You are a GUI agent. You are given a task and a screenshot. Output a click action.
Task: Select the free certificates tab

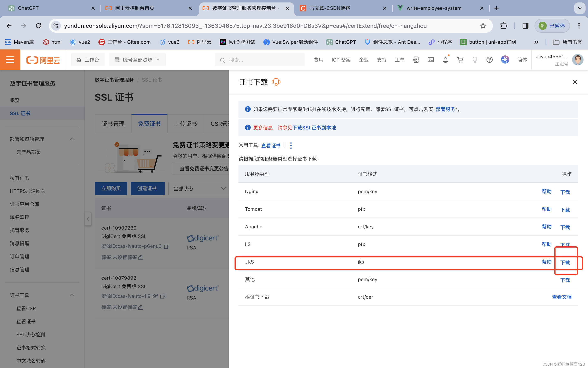pyautogui.click(x=149, y=124)
